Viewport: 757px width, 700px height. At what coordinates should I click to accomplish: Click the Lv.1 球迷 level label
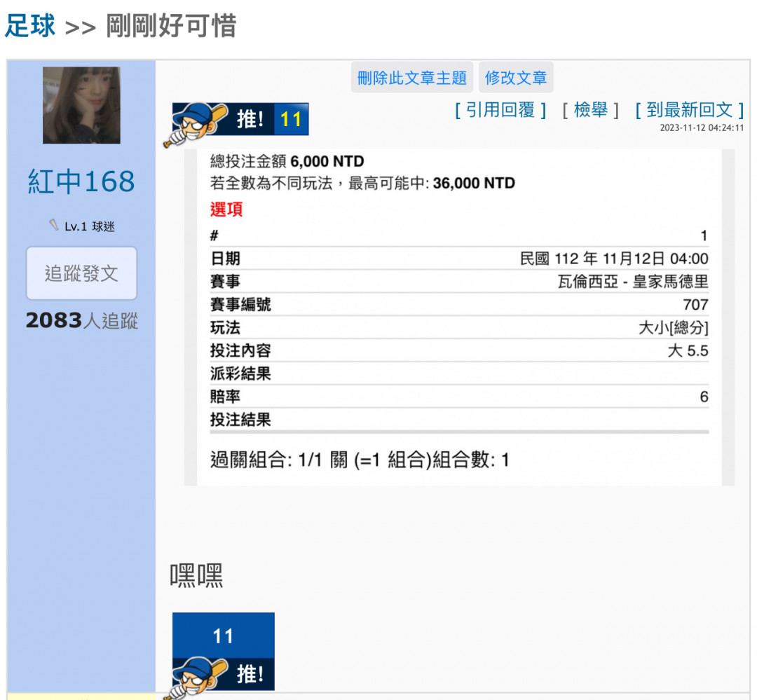pos(89,226)
